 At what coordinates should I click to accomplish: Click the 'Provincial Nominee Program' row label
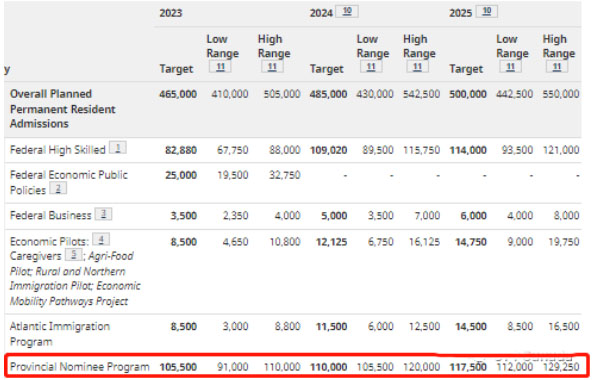pyautogui.click(x=80, y=366)
